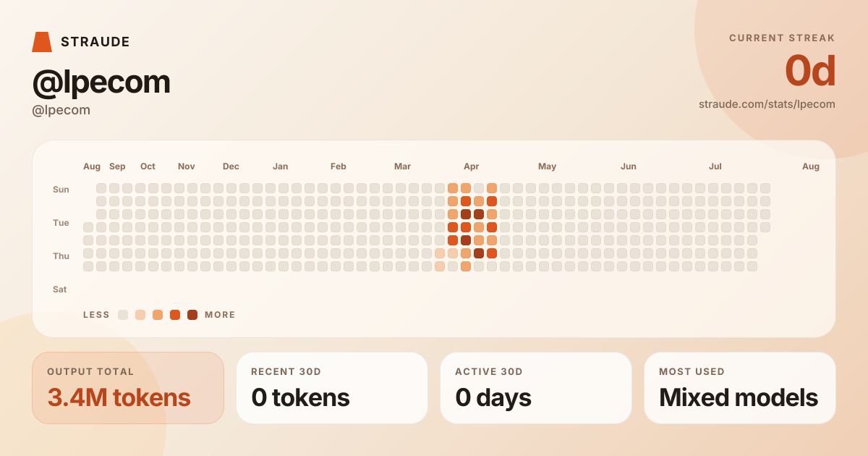Click the 0d current streak value

(810, 71)
